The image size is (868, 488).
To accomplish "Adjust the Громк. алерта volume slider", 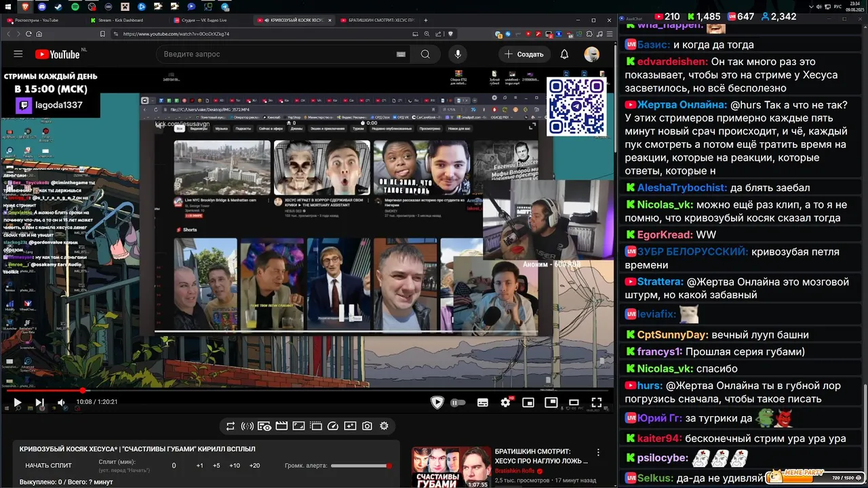I will (x=361, y=466).
